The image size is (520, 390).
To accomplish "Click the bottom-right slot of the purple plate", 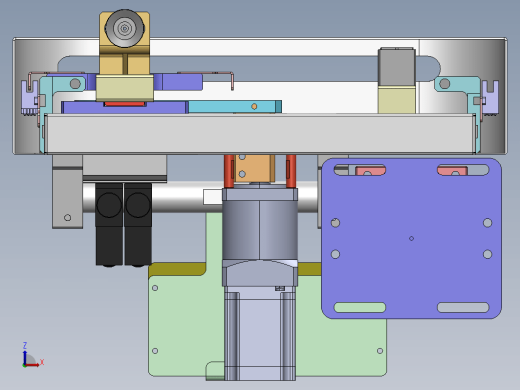I will pos(463,307).
